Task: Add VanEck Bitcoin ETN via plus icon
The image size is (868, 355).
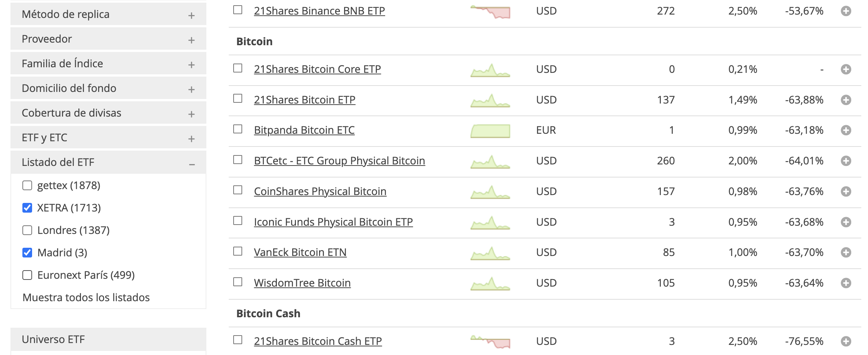Action: coord(846,253)
